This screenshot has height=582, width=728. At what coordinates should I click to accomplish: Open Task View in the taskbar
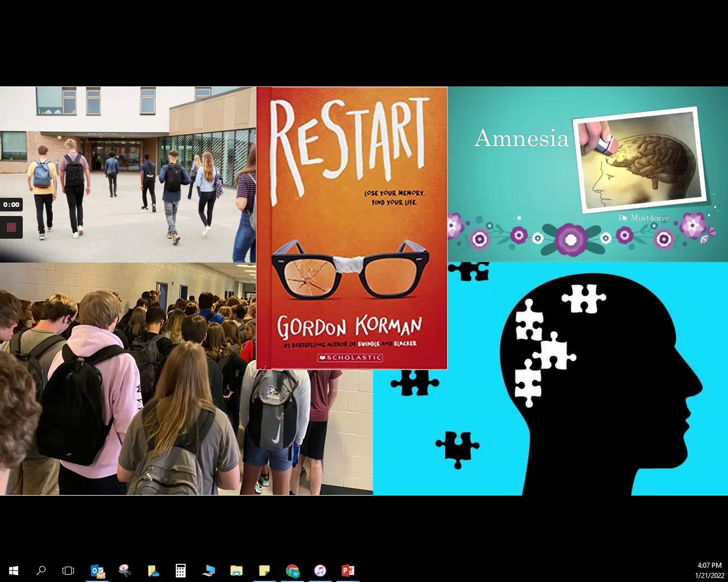[68, 571]
